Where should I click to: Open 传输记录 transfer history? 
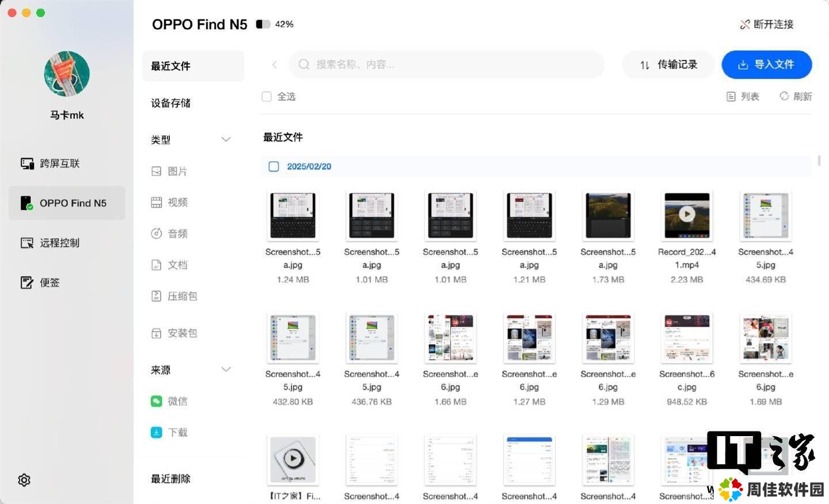pyautogui.click(x=668, y=64)
